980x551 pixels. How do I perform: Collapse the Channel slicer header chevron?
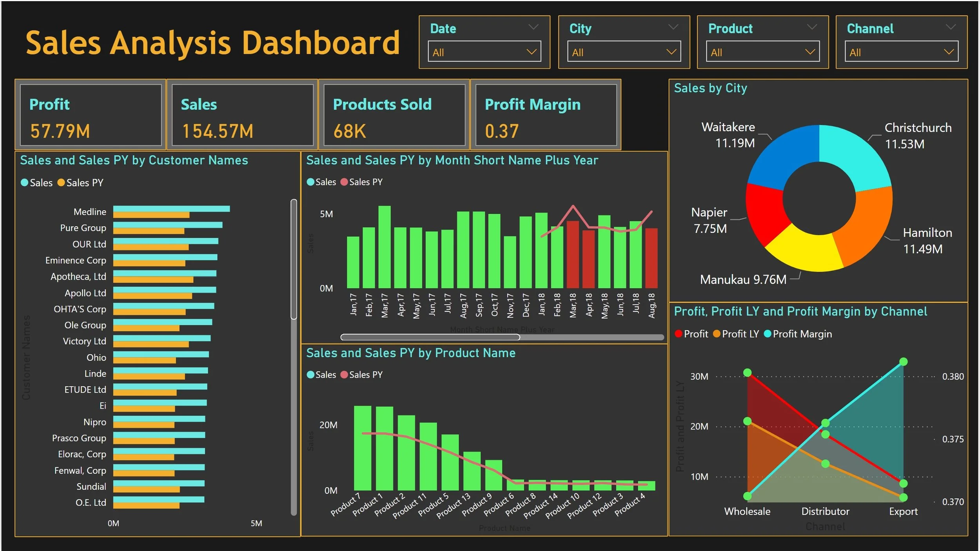[x=950, y=27]
